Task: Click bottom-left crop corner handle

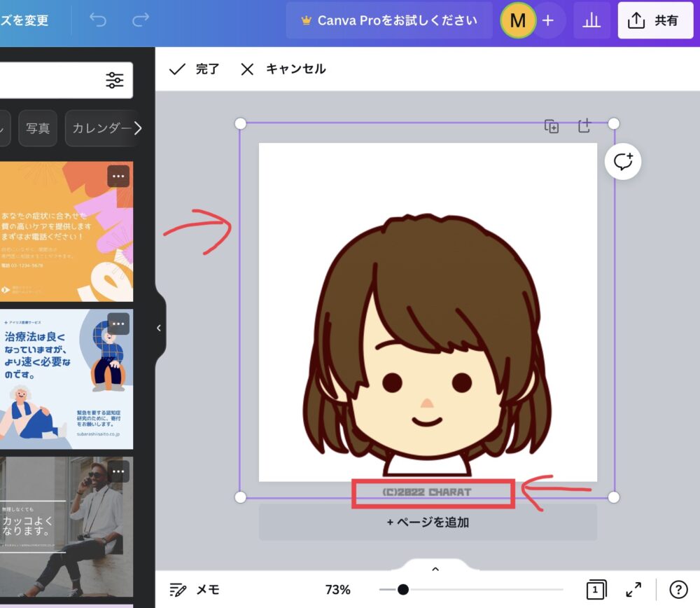Action: (240, 497)
